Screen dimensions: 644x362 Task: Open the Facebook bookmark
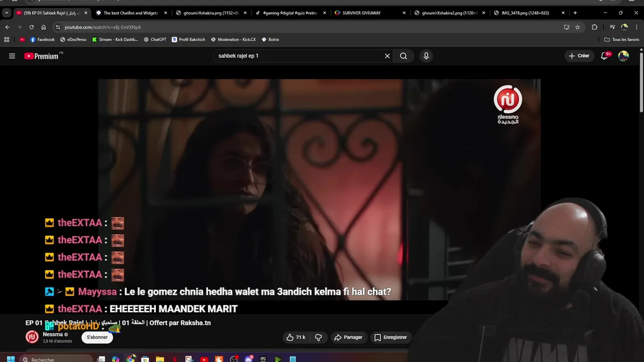click(42, 39)
